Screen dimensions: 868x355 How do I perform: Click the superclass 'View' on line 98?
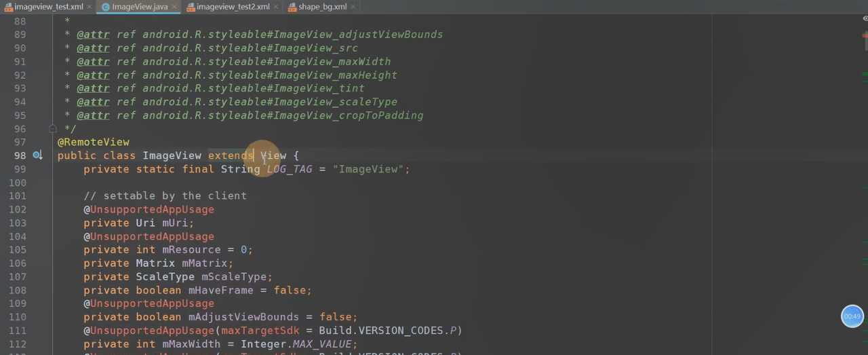tap(273, 155)
